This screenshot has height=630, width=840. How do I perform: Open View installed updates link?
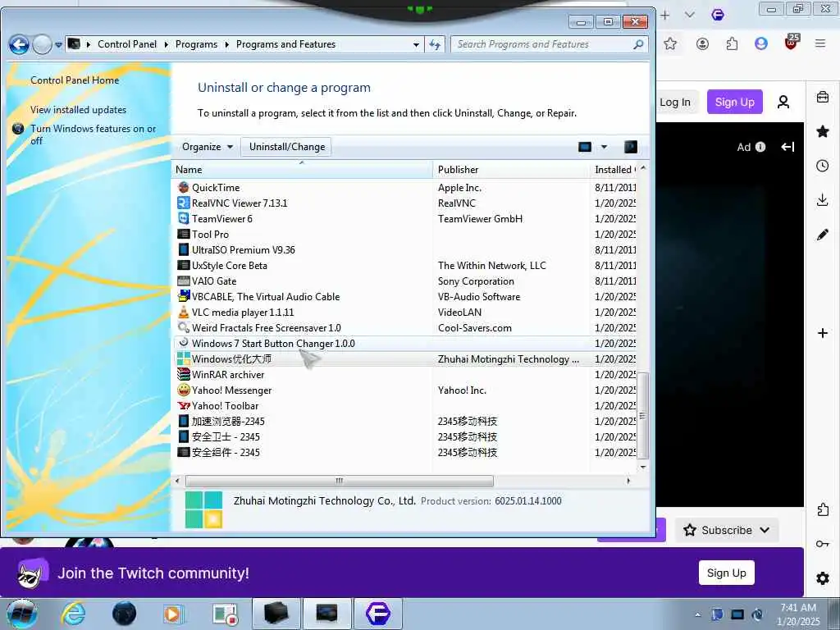78,110
